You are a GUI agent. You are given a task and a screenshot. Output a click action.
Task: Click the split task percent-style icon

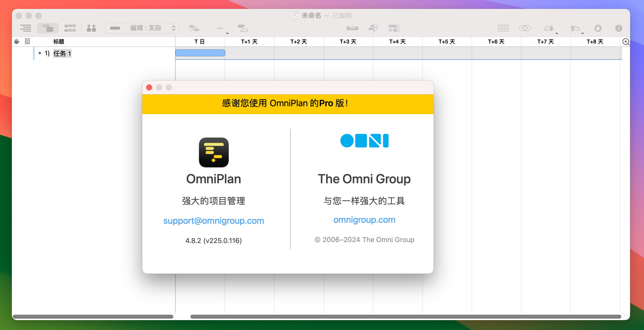pos(194,28)
